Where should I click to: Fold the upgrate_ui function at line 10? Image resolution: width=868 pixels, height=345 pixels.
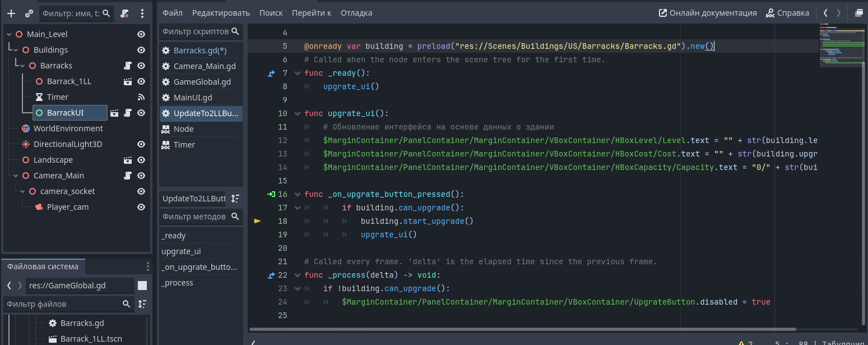[x=297, y=113]
